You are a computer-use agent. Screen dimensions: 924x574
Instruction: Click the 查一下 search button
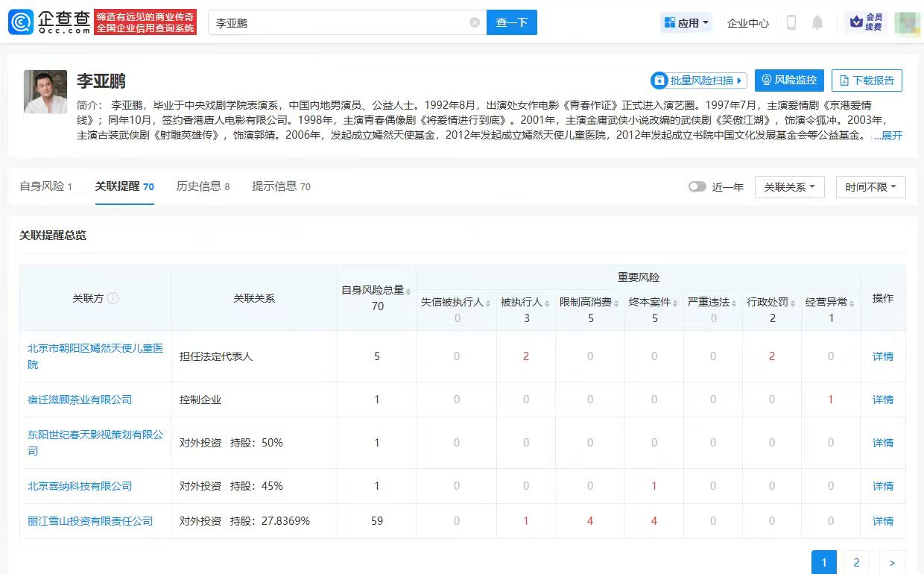coord(511,22)
